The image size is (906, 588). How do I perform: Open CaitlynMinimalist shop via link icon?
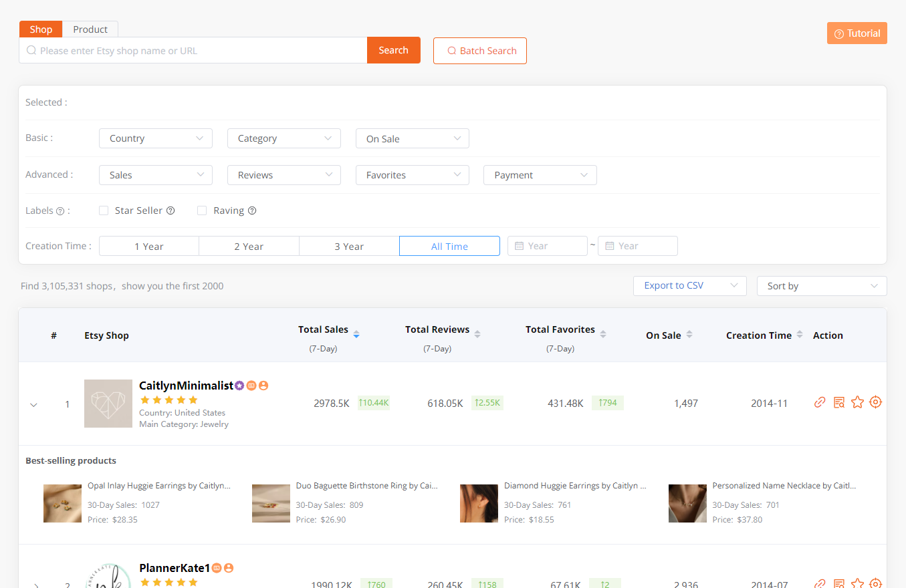coord(820,402)
